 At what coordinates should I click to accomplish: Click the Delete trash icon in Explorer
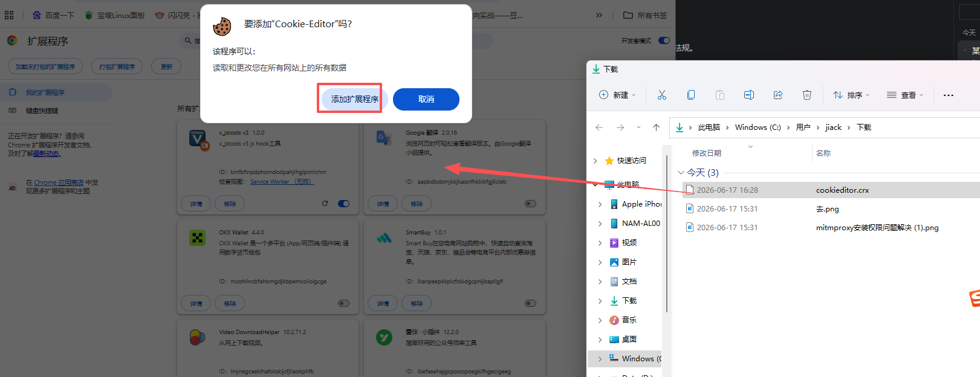click(807, 95)
